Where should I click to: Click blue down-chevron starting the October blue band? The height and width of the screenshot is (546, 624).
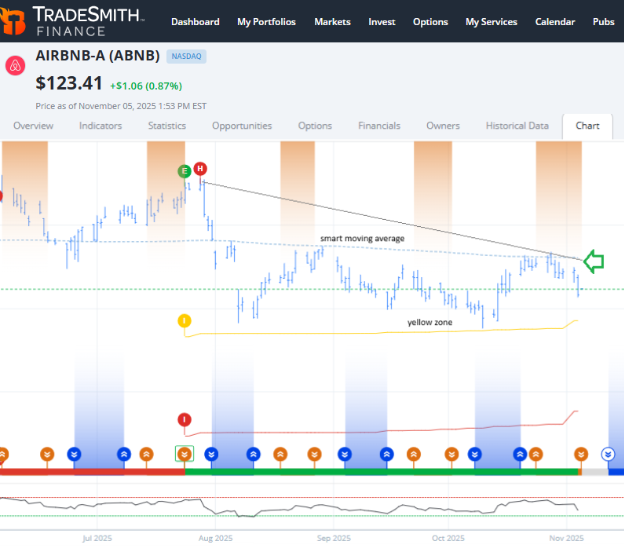click(474, 454)
